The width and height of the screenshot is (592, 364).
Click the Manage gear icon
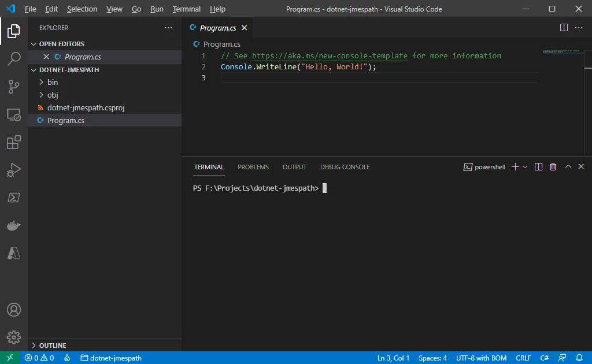pos(14,337)
